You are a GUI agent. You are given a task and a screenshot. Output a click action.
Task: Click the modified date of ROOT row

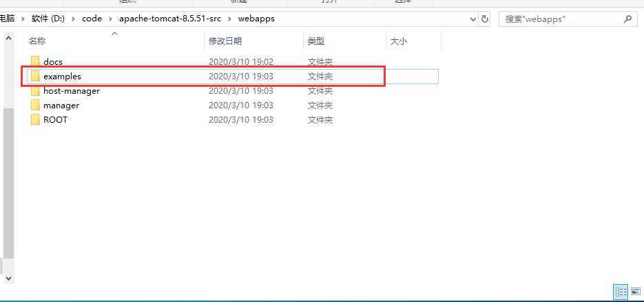241,119
